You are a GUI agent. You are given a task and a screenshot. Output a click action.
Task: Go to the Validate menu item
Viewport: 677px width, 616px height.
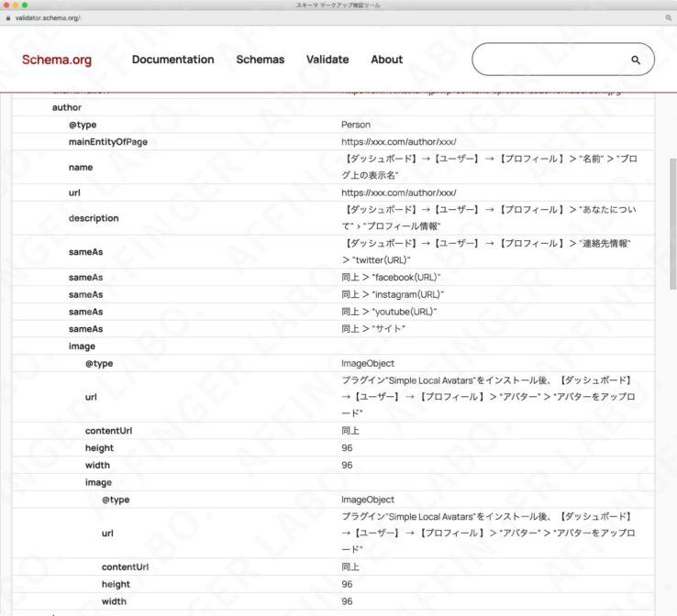[x=327, y=60]
